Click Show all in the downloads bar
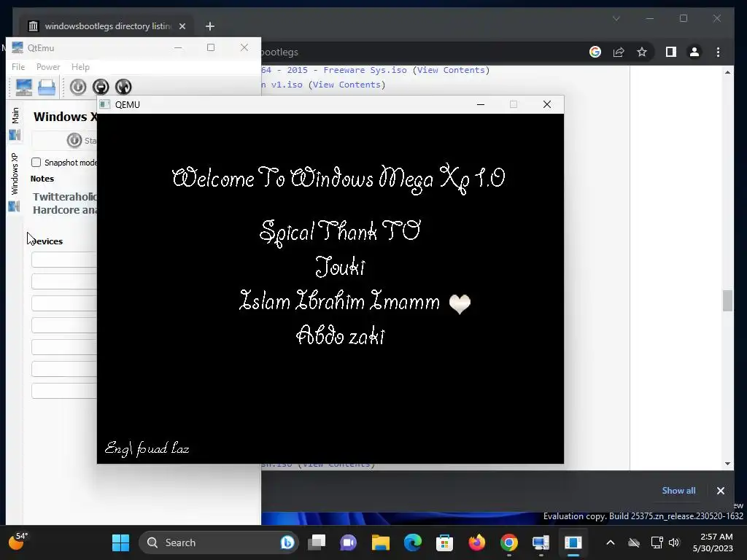Screen dimensions: 747x560 tap(678, 491)
